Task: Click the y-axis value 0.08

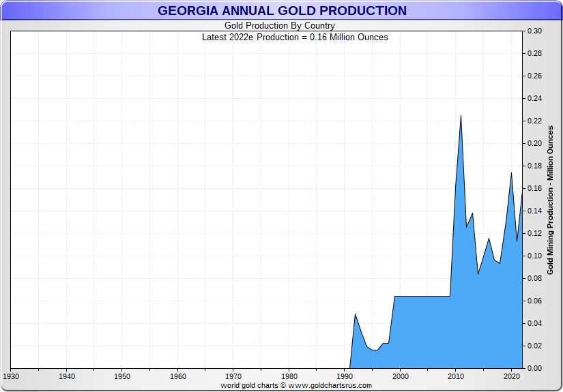Action: pos(534,278)
